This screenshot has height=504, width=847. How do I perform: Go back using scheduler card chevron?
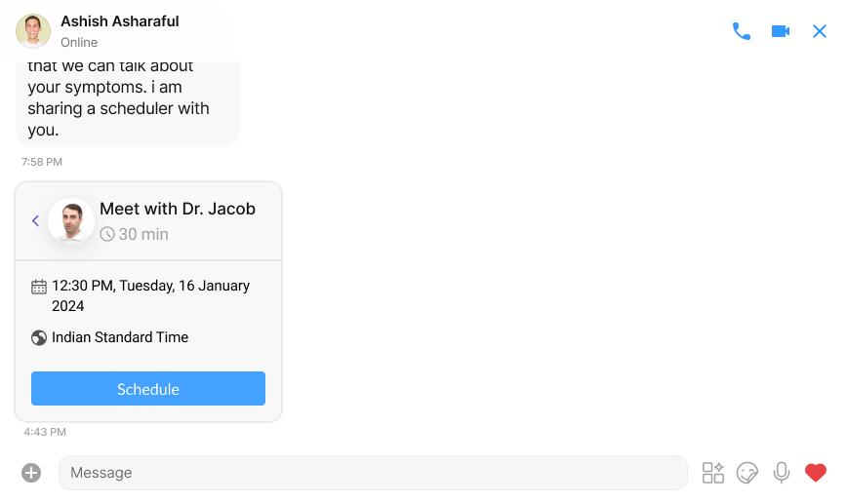pos(36,220)
